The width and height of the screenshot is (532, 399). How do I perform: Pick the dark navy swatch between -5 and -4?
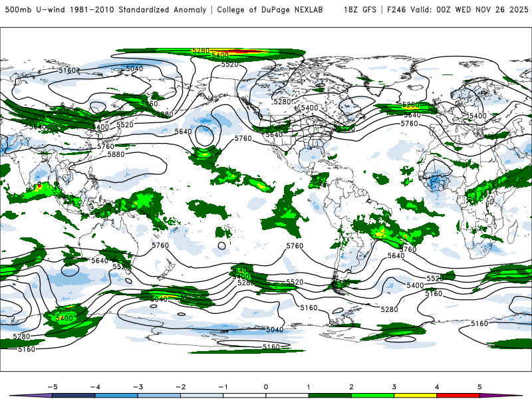[x=74, y=396]
